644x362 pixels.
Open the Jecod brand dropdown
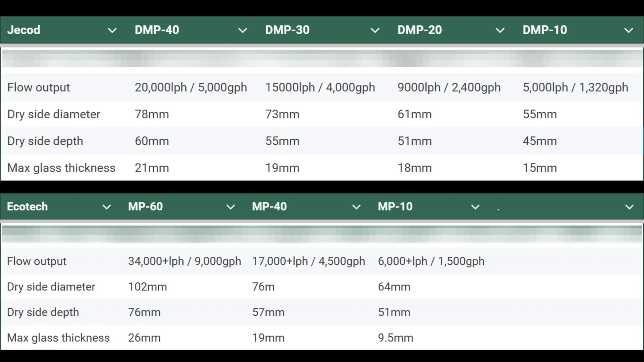click(113, 30)
